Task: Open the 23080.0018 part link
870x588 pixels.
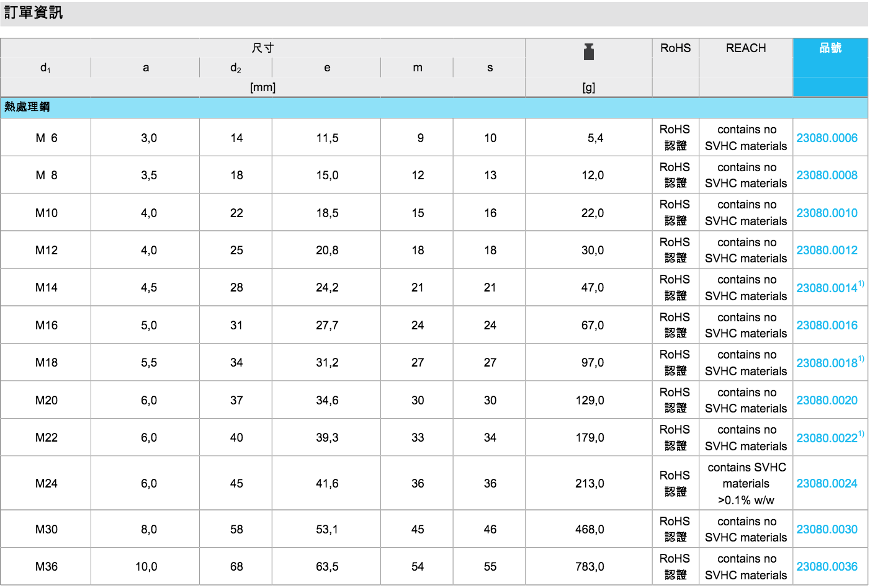Action: pos(827,363)
